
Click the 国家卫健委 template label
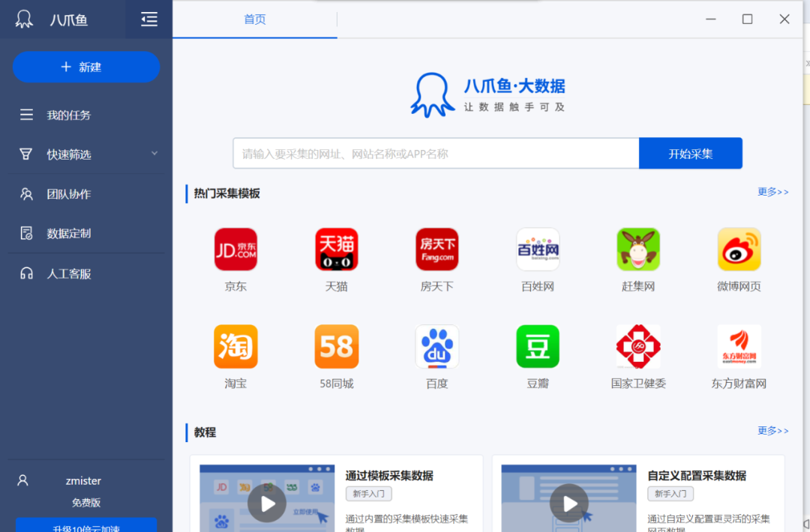tap(638, 384)
